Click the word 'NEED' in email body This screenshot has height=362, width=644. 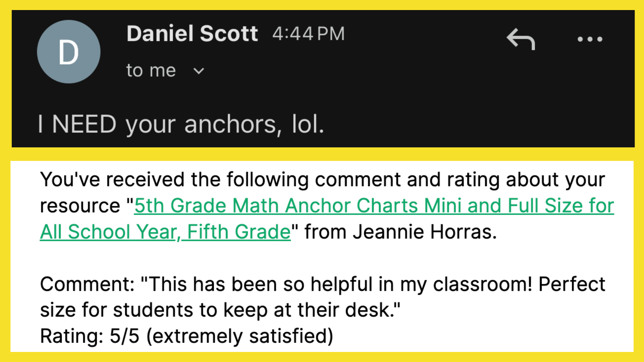coord(84,124)
